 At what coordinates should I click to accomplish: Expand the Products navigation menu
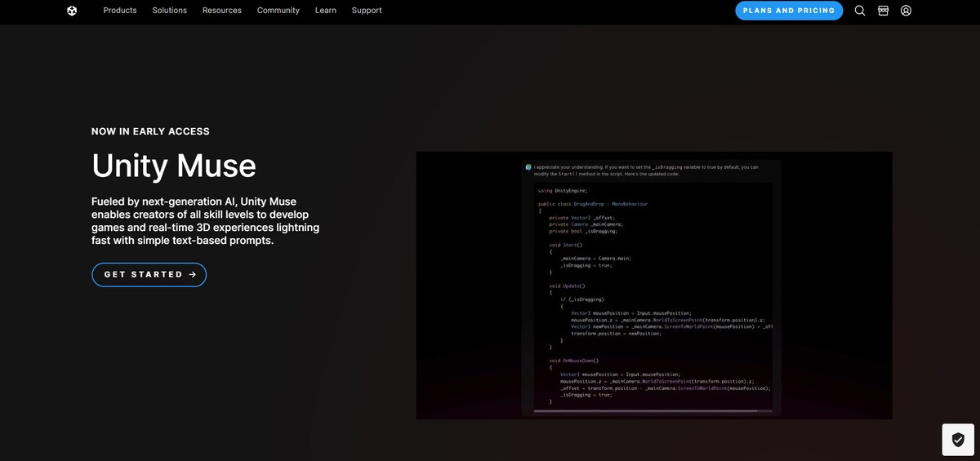pos(120,11)
